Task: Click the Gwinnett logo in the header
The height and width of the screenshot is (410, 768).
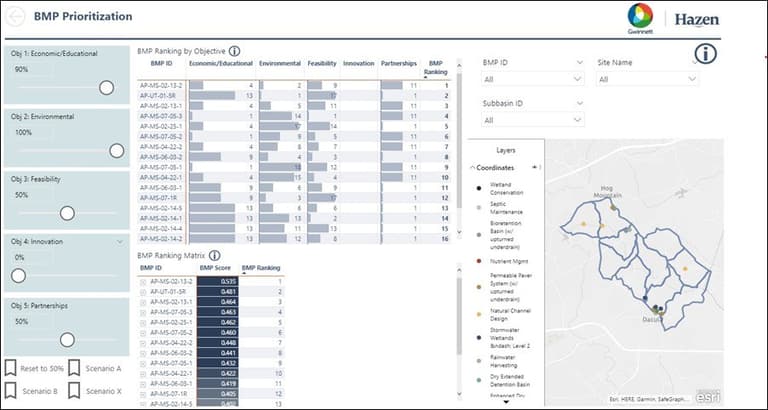Action: coord(640,17)
